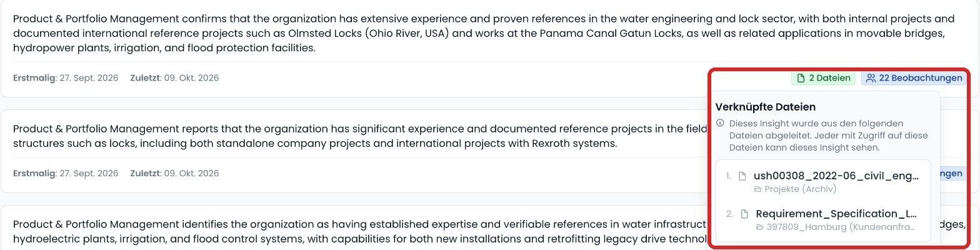The width and height of the screenshot is (980, 250).
Task: Click the info icon under 'Verknüpfte Dateien'
Action: click(x=720, y=123)
